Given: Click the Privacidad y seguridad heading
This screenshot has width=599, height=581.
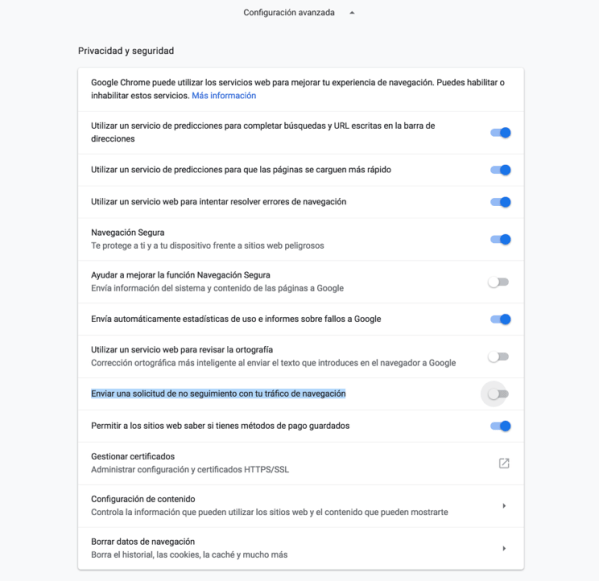Looking at the screenshot, I should click(x=126, y=51).
